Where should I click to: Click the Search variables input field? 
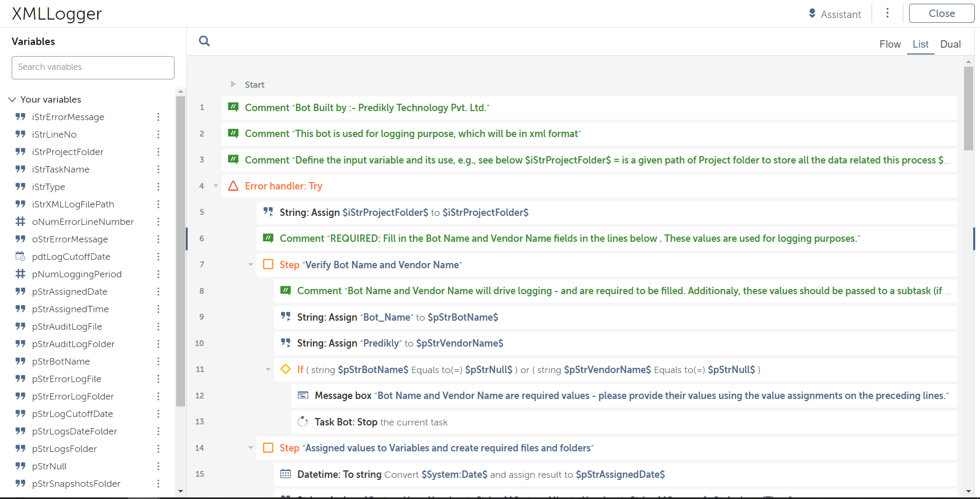pyautogui.click(x=93, y=67)
